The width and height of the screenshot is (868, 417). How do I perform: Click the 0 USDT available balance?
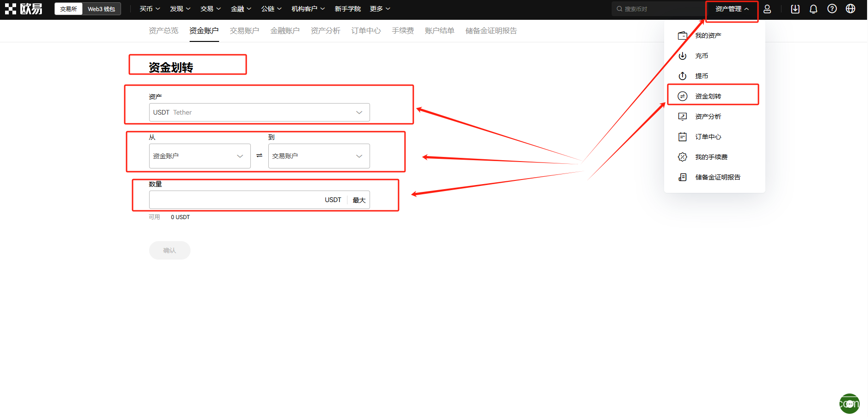pyautogui.click(x=180, y=217)
